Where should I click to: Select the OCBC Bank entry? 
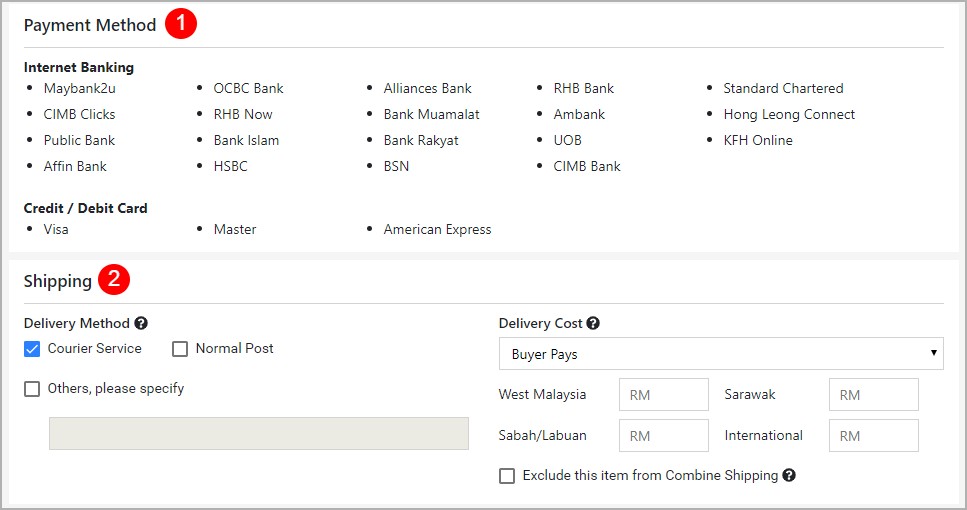point(249,88)
